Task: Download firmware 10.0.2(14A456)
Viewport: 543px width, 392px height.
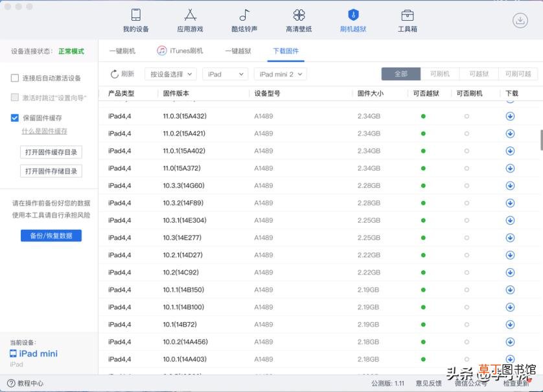Action: [x=510, y=342]
